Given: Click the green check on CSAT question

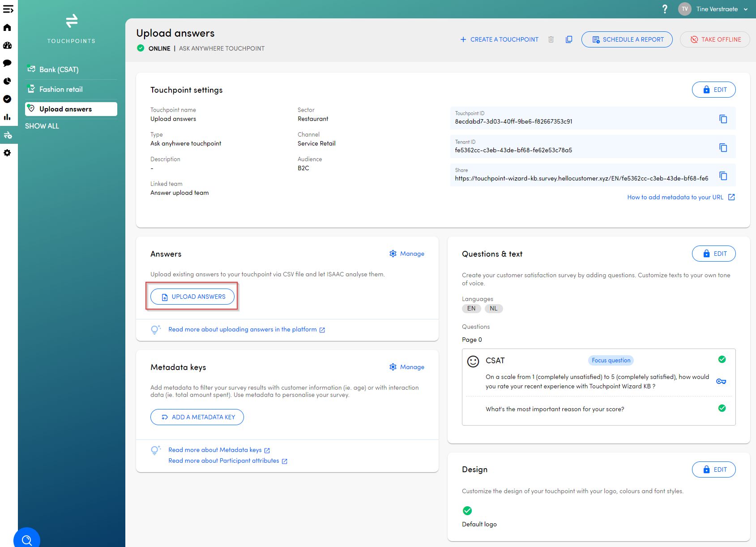Looking at the screenshot, I should tap(722, 359).
